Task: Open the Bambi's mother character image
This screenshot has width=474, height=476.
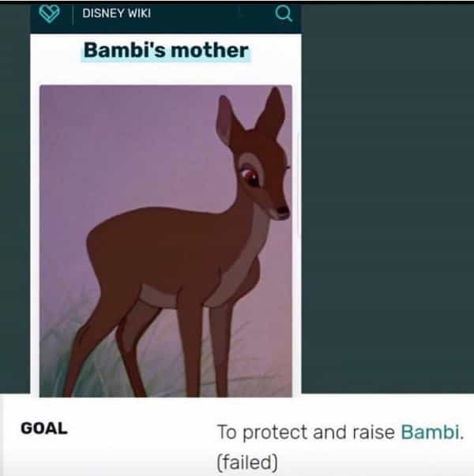Action: tap(166, 241)
